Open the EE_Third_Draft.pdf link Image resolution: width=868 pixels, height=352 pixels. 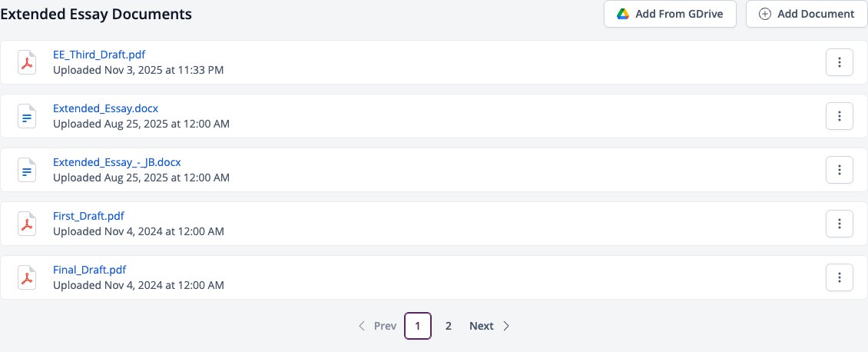pos(99,55)
